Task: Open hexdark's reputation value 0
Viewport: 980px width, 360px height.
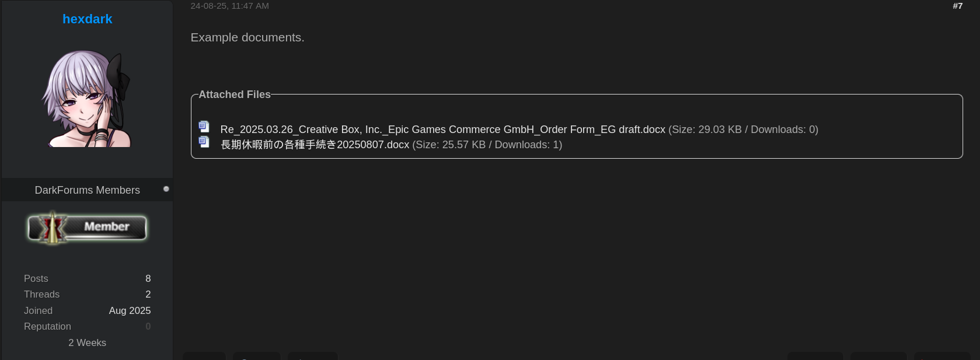Action: click(x=148, y=326)
